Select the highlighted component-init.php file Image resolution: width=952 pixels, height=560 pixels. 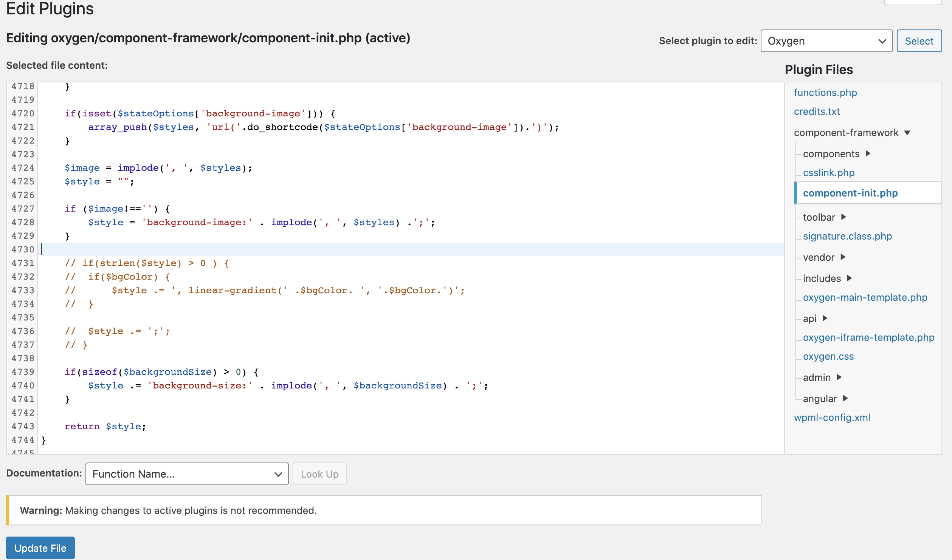tap(850, 193)
